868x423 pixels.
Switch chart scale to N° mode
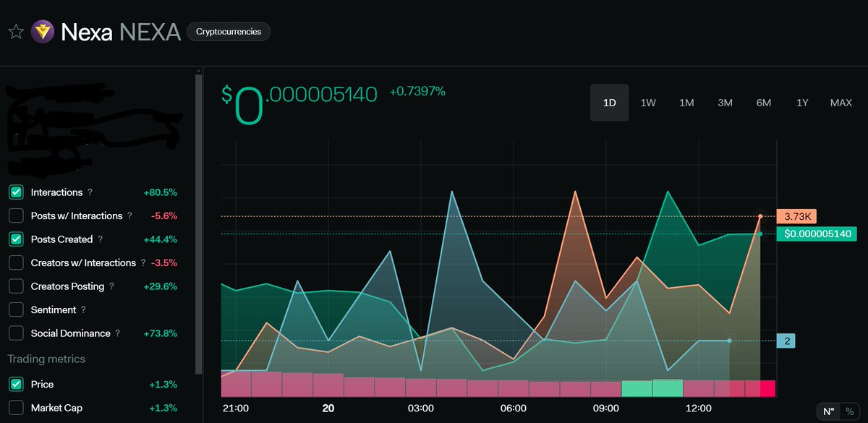click(x=829, y=411)
